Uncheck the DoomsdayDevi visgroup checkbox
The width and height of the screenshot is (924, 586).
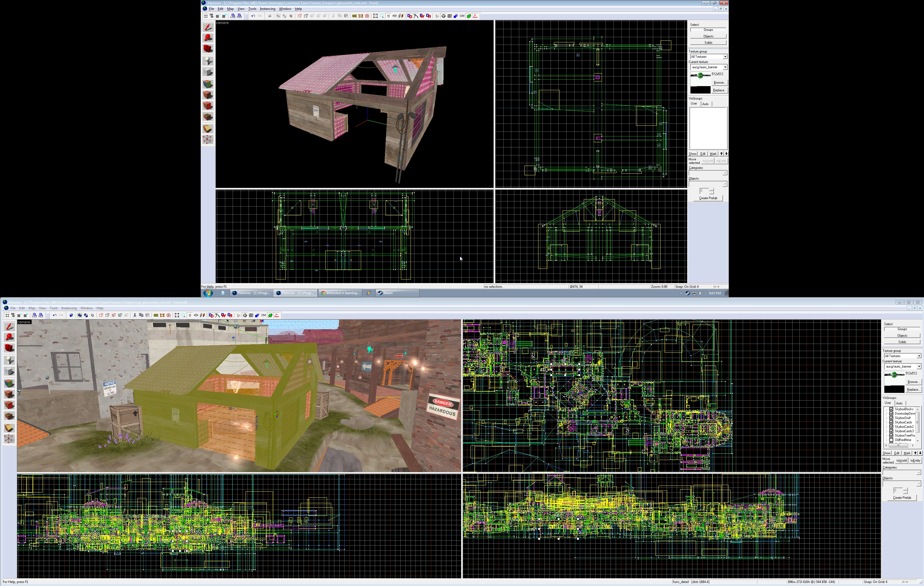pyautogui.click(x=891, y=414)
